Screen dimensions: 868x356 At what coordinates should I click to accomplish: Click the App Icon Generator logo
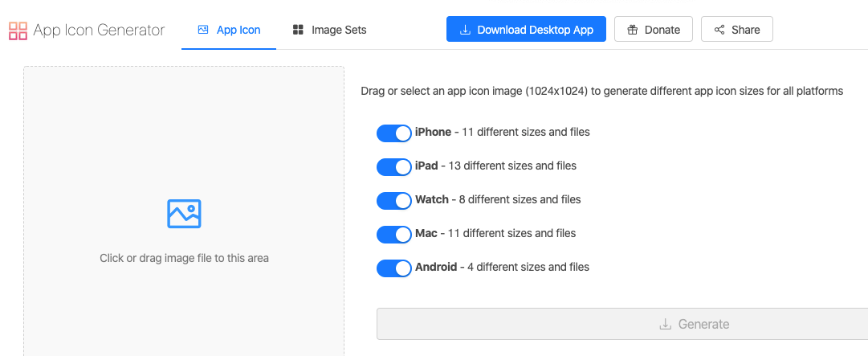coord(18,31)
